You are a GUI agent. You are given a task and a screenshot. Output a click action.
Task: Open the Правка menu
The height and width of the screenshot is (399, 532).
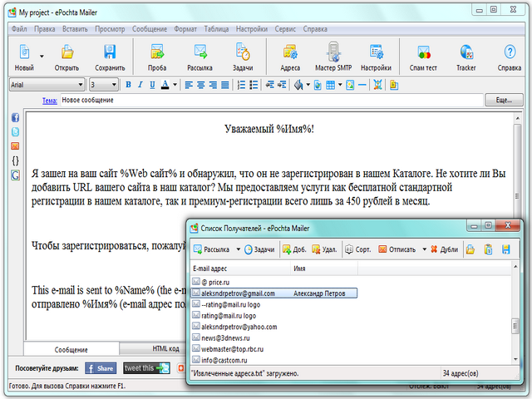[x=44, y=29]
